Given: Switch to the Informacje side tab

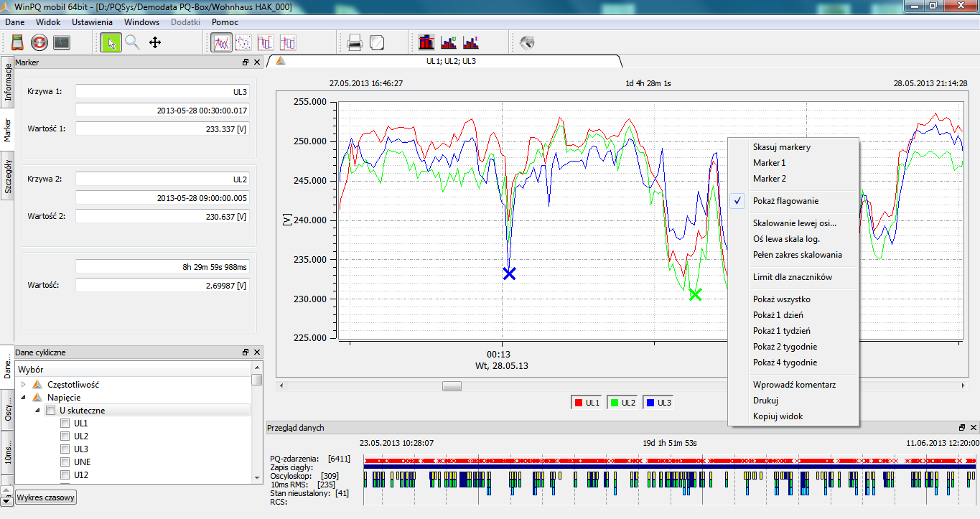Looking at the screenshot, I should click(x=7, y=82).
